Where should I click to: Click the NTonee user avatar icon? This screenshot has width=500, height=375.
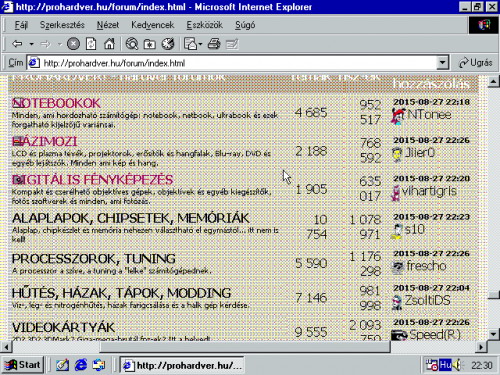398,116
